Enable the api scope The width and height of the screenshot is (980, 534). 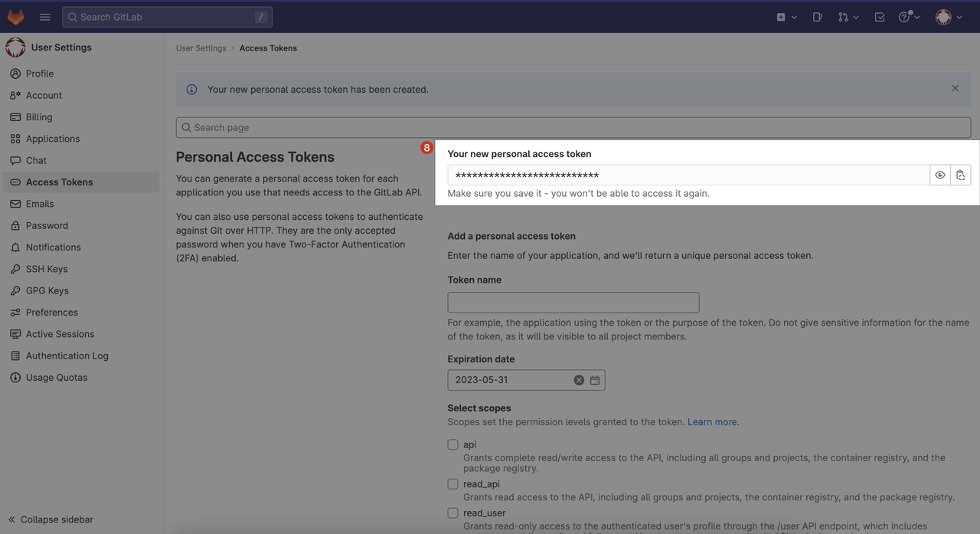[x=452, y=444]
